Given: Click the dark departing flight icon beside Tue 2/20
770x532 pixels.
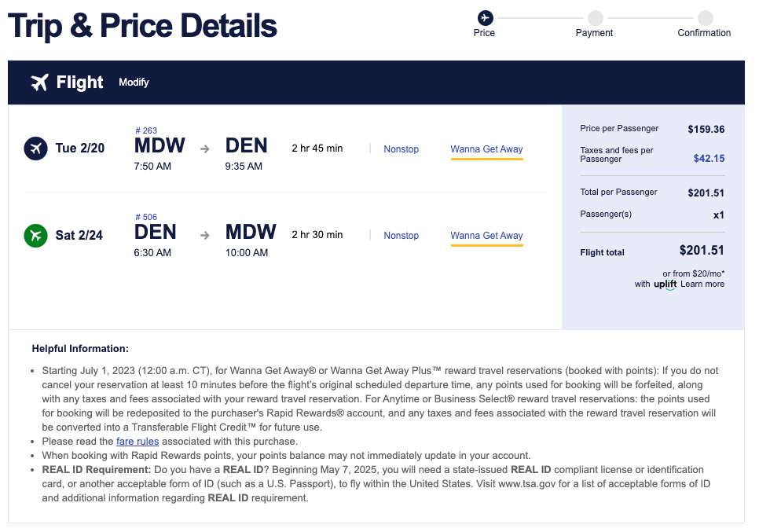Looking at the screenshot, I should click(x=36, y=149).
